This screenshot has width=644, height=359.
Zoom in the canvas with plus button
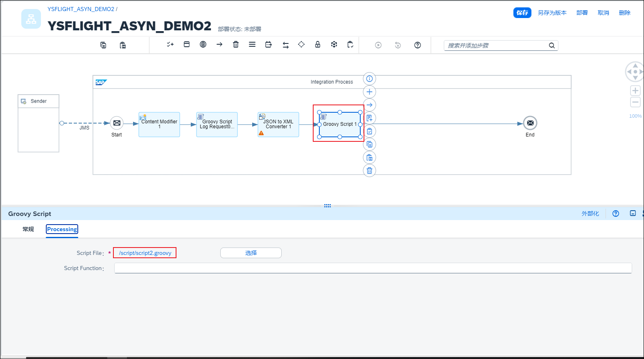coord(635,91)
